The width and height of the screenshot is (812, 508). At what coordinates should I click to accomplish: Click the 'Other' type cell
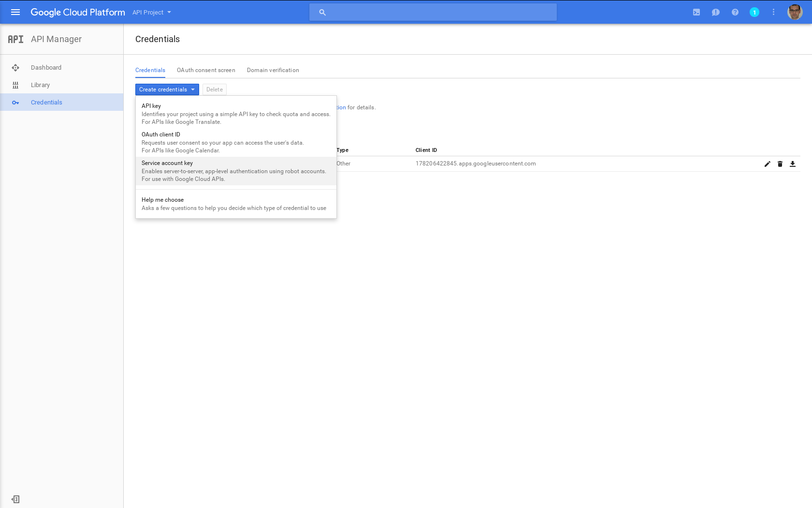coord(344,164)
